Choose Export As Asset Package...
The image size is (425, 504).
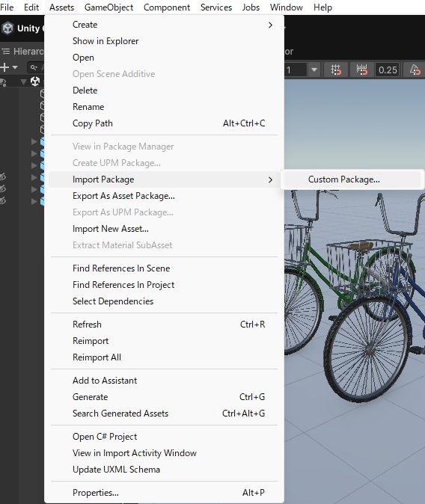coord(164,196)
